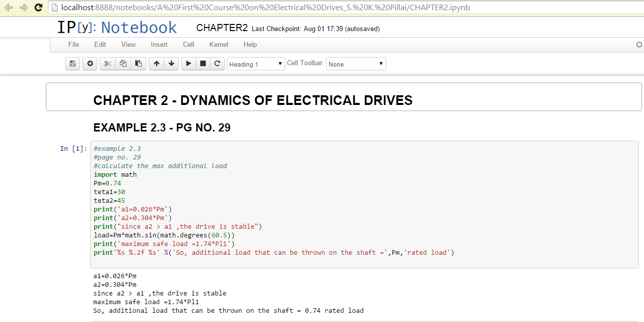This screenshot has height=322, width=644.
Task: Expand the Cell Toolbar dropdown
Action: point(356,64)
